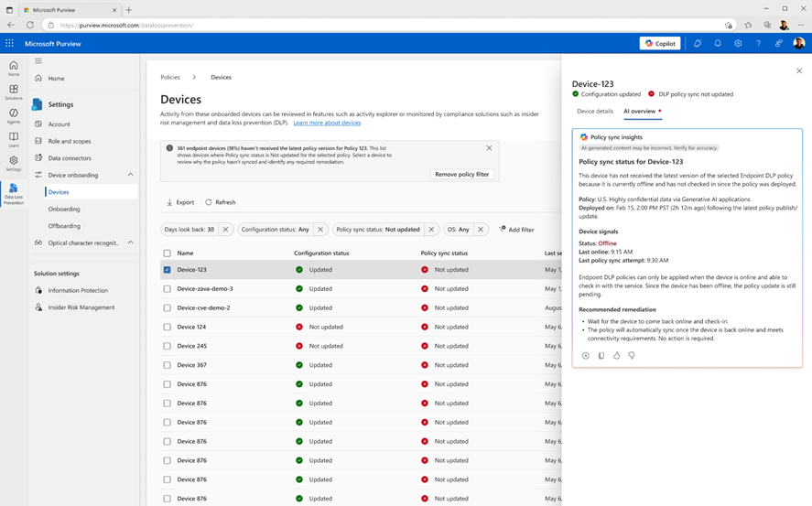Open the Days look back filter
The height and width of the screenshot is (506, 812).
[x=189, y=229]
